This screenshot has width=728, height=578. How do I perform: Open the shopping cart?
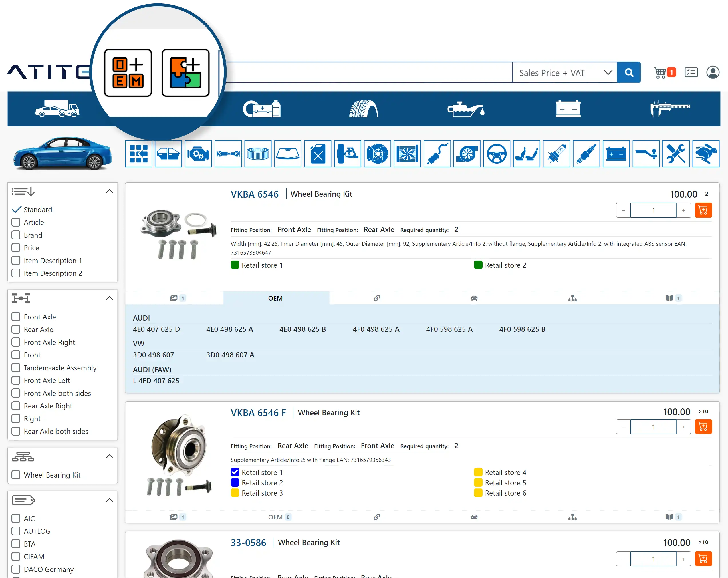click(664, 73)
